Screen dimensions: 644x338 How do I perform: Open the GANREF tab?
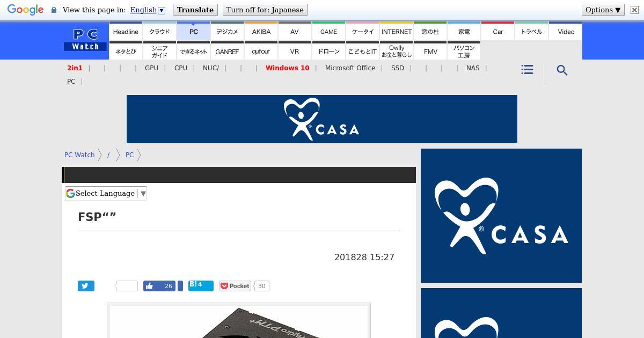pyautogui.click(x=227, y=51)
